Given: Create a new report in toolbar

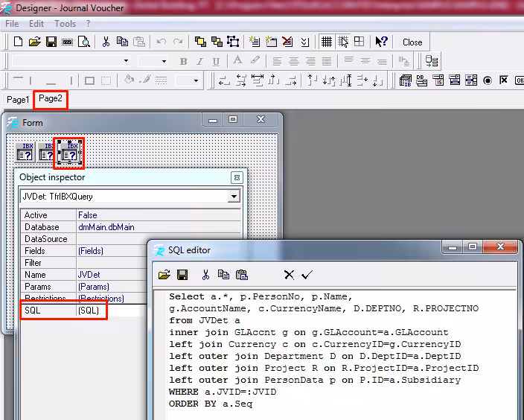Looking at the screenshot, I should 19,42.
